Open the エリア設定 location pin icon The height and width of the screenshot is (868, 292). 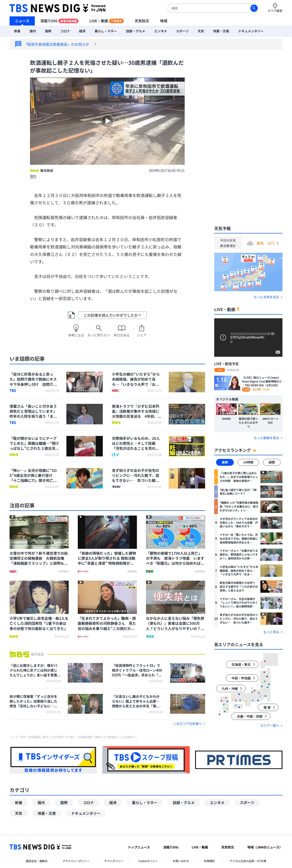[x=275, y=6]
